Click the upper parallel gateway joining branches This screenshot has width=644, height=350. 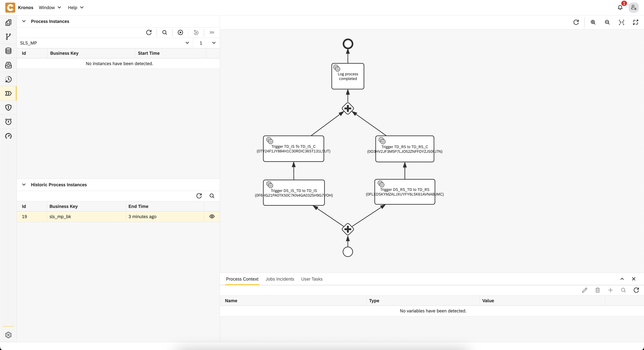pyautogui.click(x=348, y=108)
